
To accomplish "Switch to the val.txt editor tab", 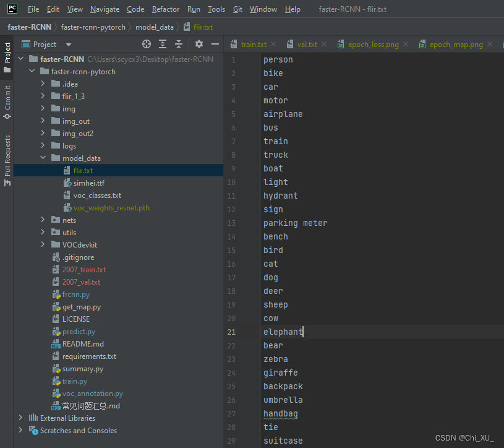I will (x=307, y=45).
